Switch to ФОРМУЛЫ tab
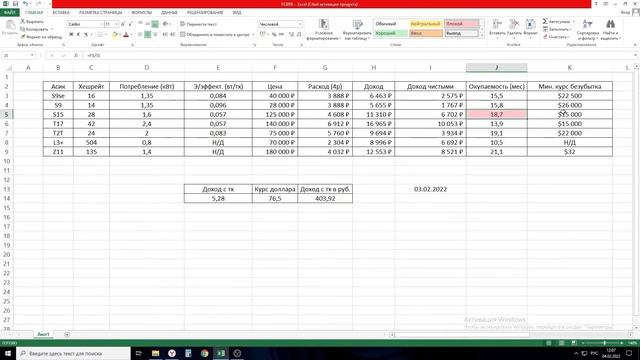Screen dimensions: 640x360 point(141,13)
